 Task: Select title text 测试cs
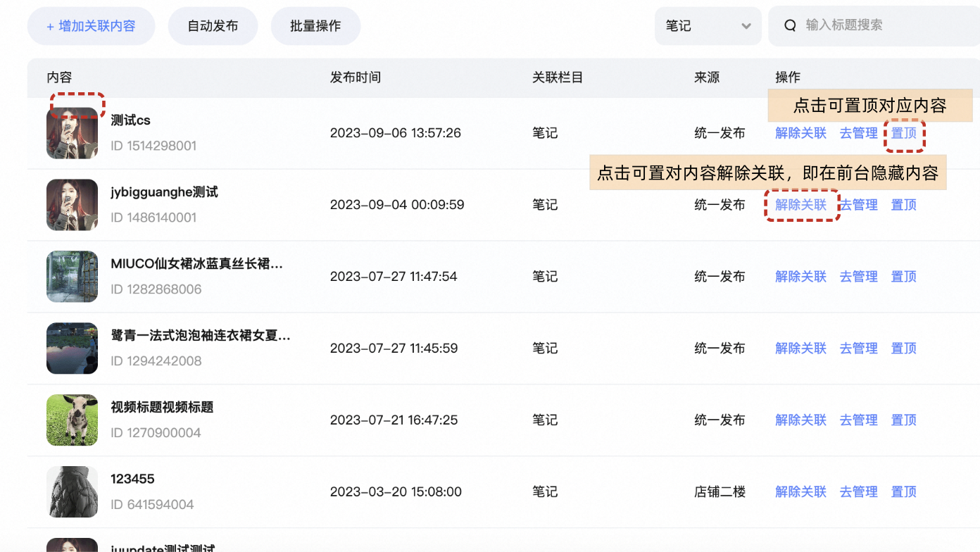pyautogui.click(x=130, y=120)
